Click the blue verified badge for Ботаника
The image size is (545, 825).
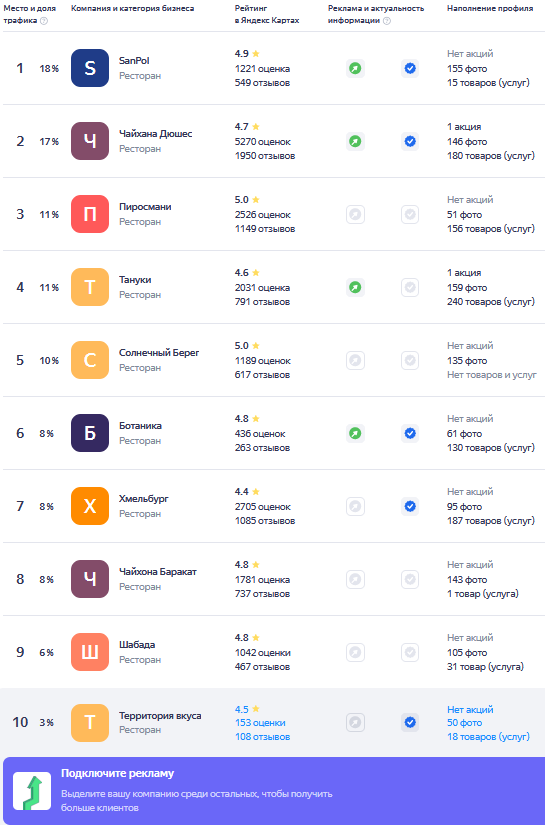pos(410,434)
